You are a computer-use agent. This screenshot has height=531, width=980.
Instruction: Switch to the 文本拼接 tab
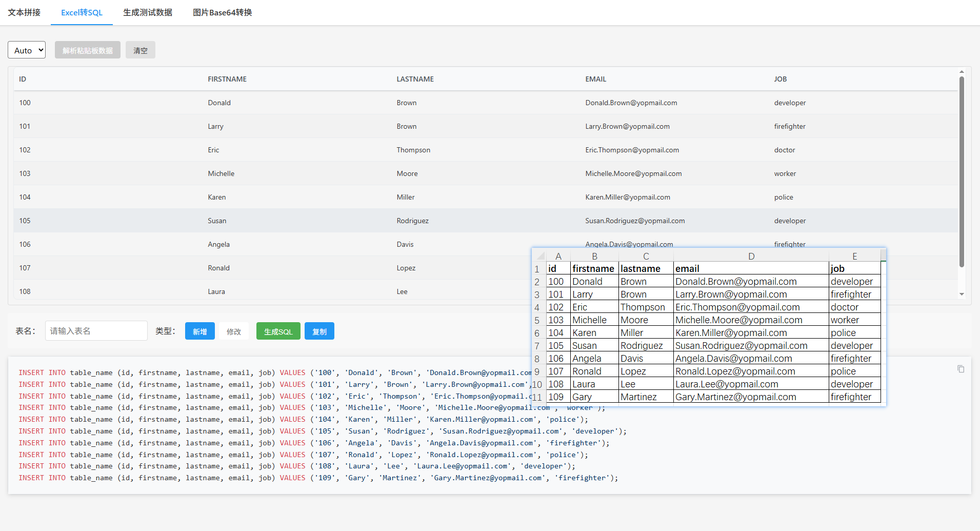[24, 12]
